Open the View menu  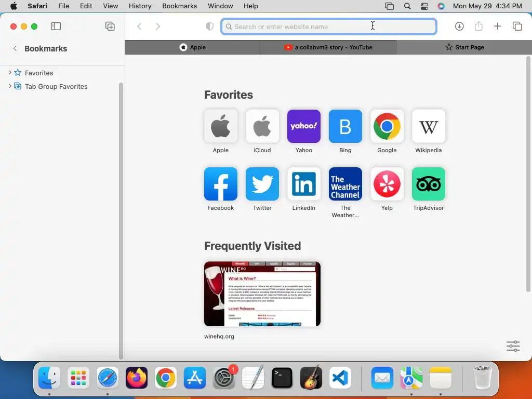click(110, 6)
